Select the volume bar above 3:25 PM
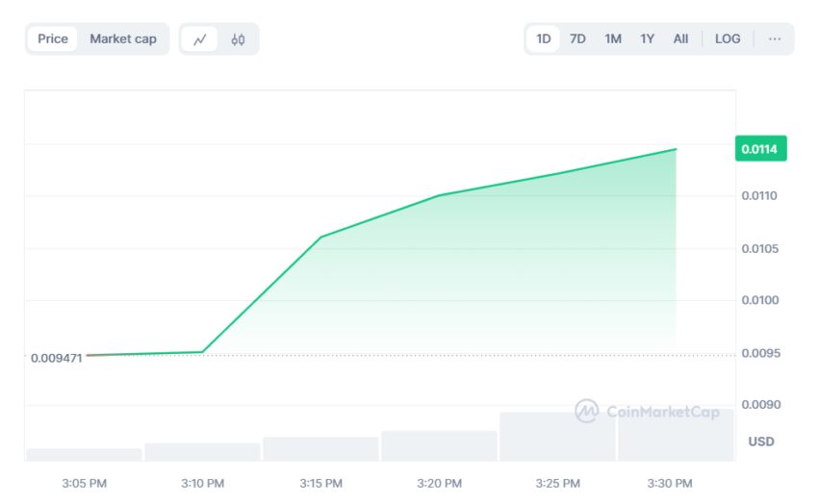Viewport: 818px width, 504px height. click(557, 437)
